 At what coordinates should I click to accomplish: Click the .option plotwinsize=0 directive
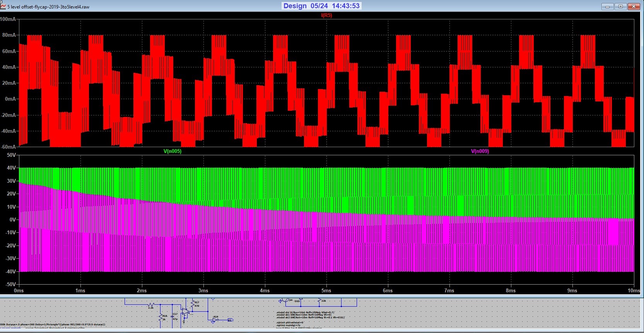[x=290, y=323]
